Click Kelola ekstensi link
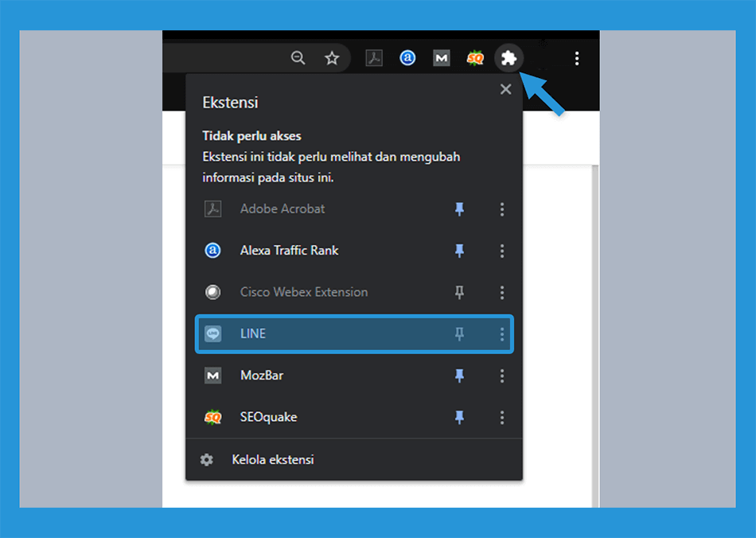 click(x=273, y=459)
